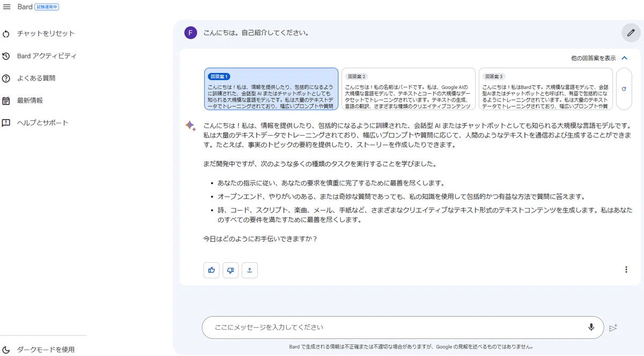Click the help and support feedback icon

(6, 123)
